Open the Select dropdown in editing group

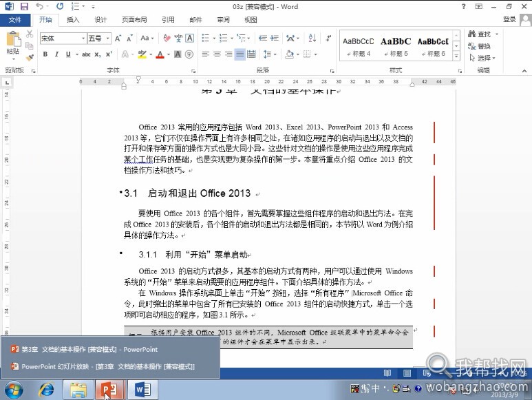coord(482,58)
